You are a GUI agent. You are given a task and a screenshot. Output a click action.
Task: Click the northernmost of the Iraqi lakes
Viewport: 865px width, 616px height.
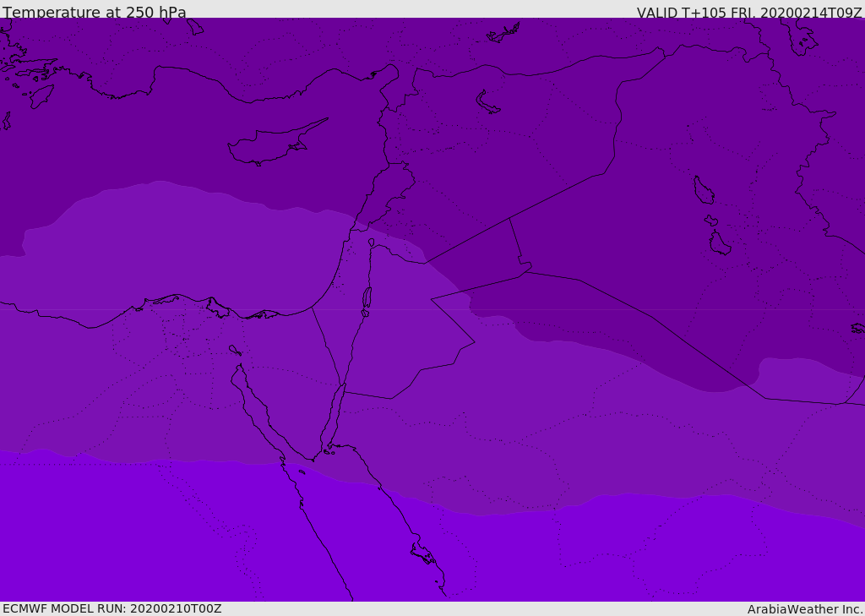pyautogui.click(x=703, y=190)
